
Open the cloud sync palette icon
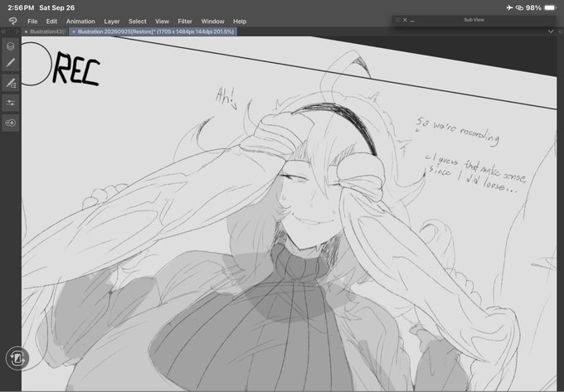click(x=11, y=123)
